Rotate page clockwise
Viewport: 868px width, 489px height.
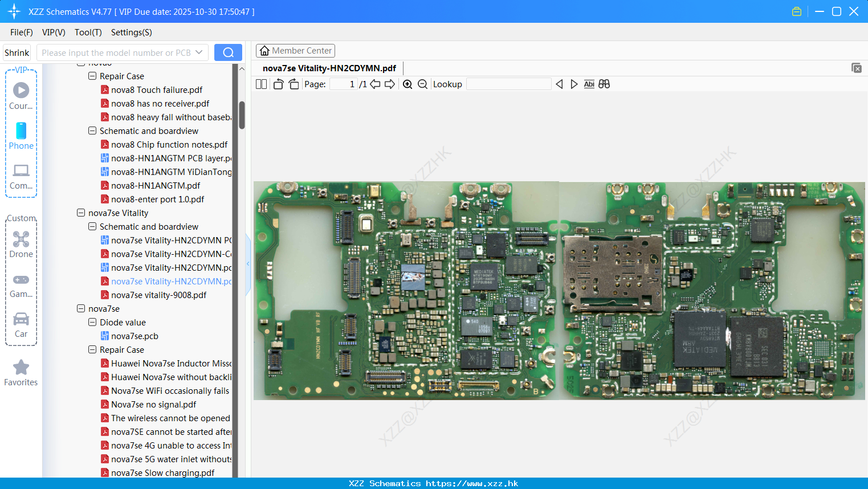294,84
